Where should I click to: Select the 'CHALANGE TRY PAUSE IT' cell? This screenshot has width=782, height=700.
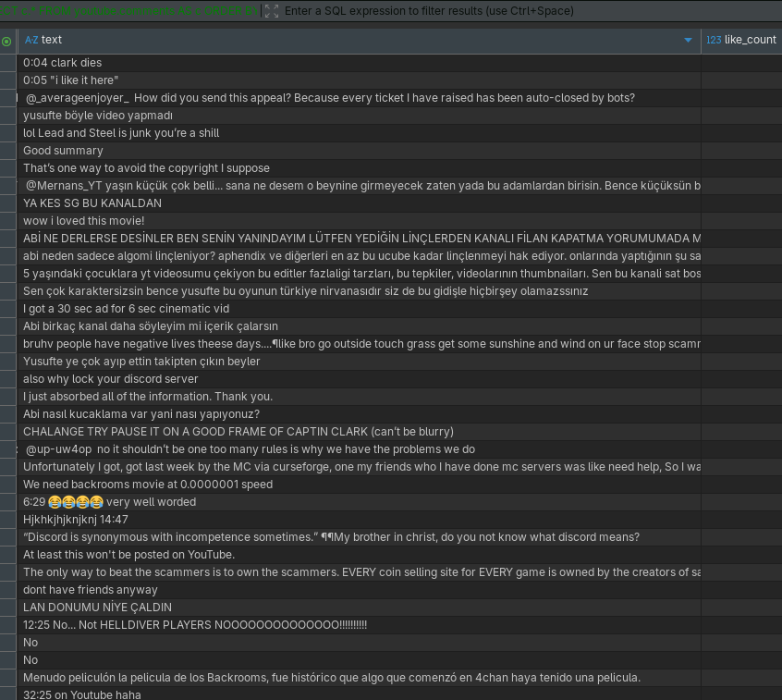[359, 432]
